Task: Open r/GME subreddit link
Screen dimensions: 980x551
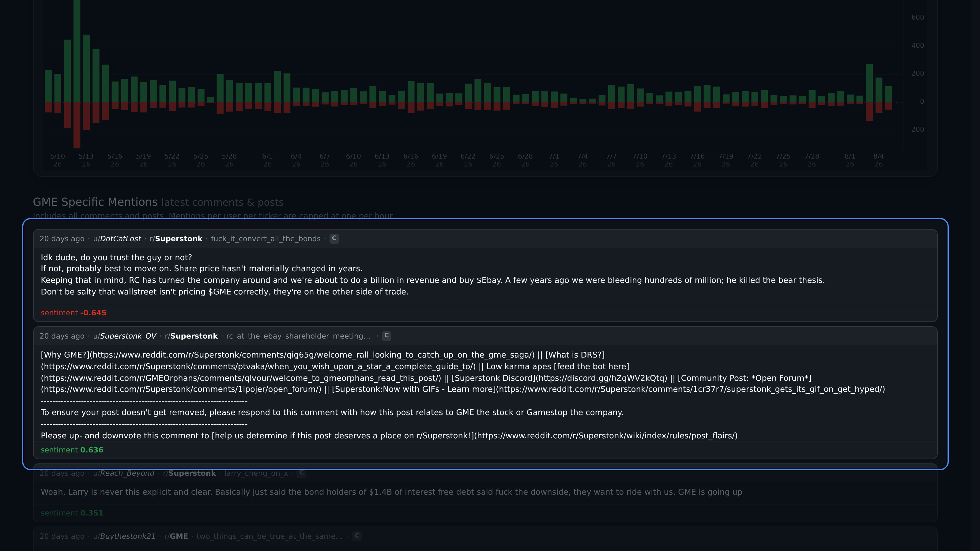Action: 176,536
